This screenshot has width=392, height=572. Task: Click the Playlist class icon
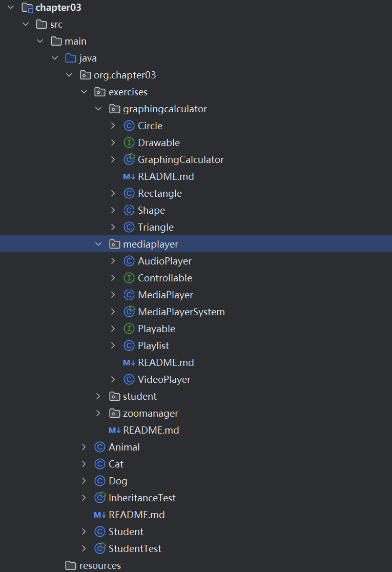click(x=129, y=345)
